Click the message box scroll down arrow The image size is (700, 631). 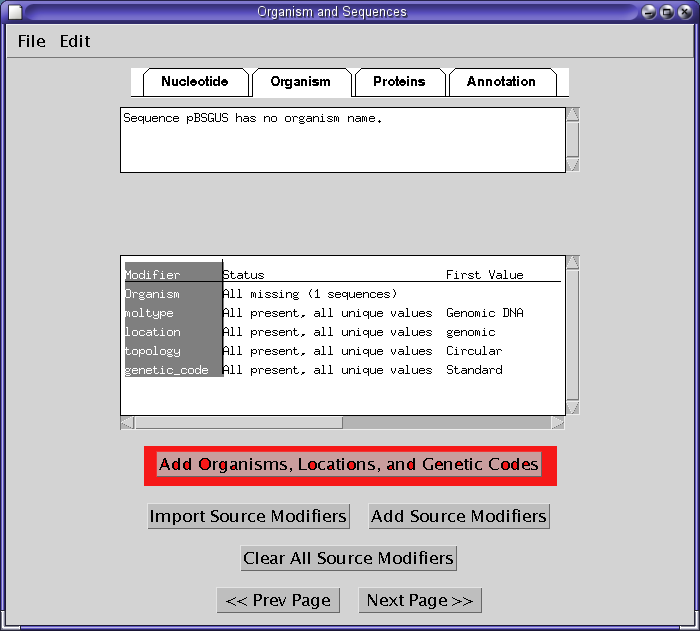tap(572, 165)
